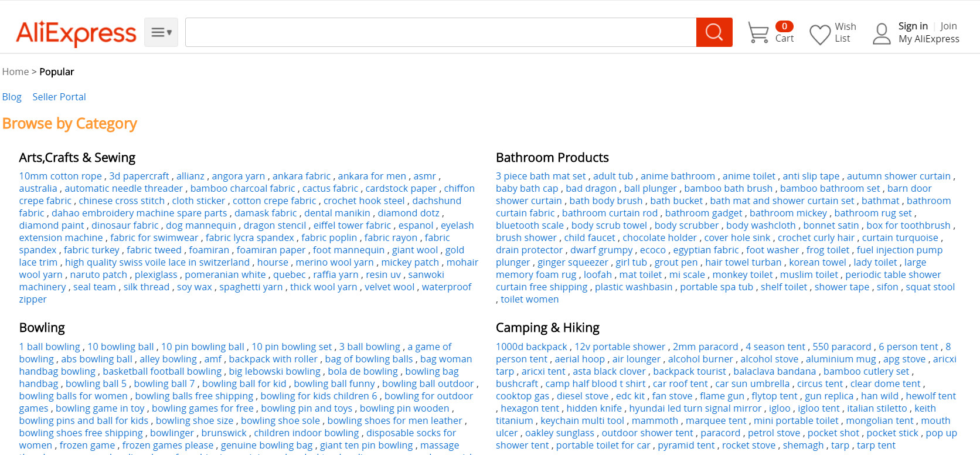Open the 4 season tent link
The height and width of the screenshot is (455, 980).
(x=775, y=347)
